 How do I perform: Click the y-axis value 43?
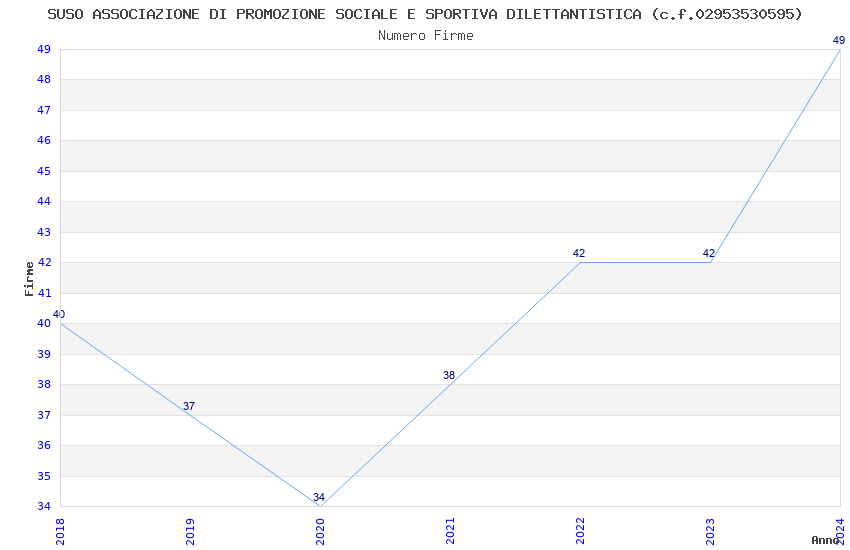pyautogui.click(x=44, y=232)
